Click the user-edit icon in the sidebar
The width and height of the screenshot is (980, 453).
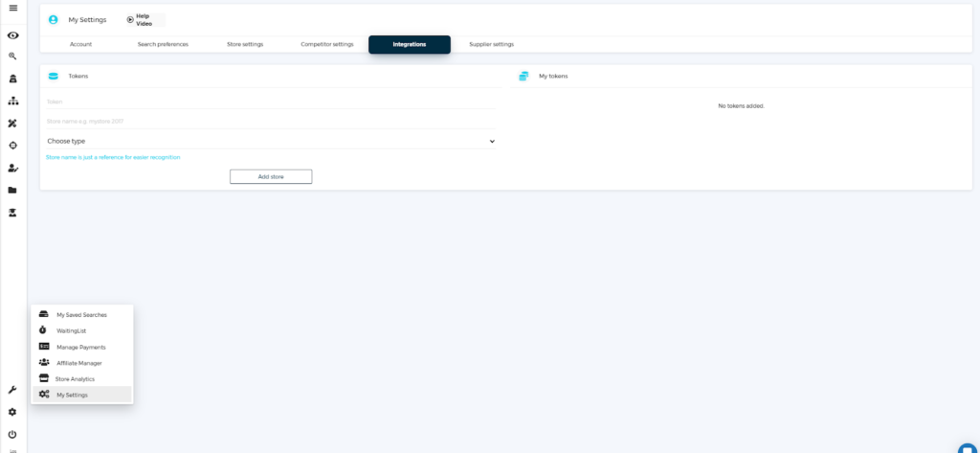tap(12, 168)
